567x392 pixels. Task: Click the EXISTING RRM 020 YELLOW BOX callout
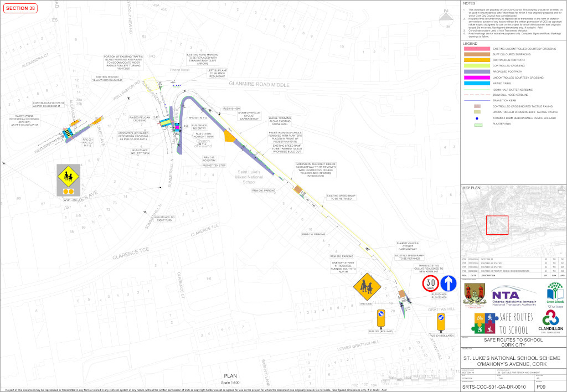pyautogui.click(x=107, y=79)
